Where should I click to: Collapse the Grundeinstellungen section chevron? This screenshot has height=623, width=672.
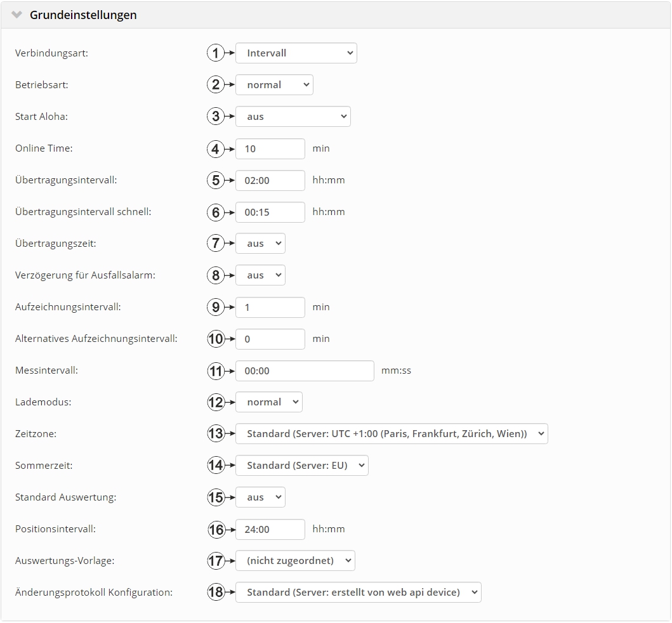(16, 15)
